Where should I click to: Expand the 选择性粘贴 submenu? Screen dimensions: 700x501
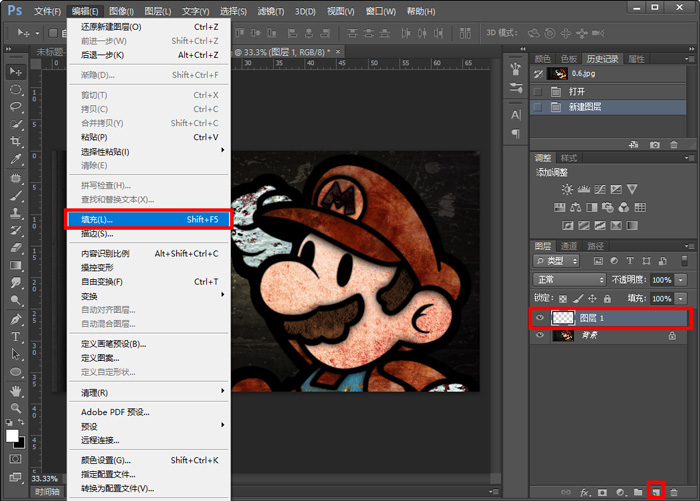click(x=149, y=152)
